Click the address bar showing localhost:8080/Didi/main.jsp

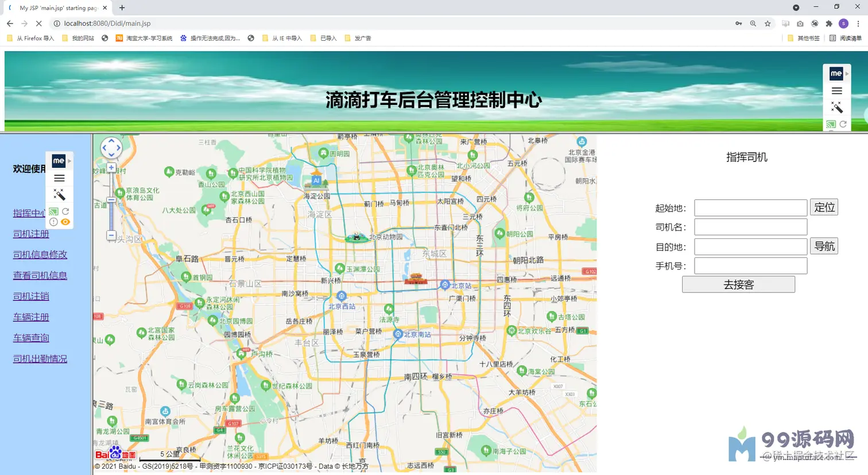click(x=107, y=24)
